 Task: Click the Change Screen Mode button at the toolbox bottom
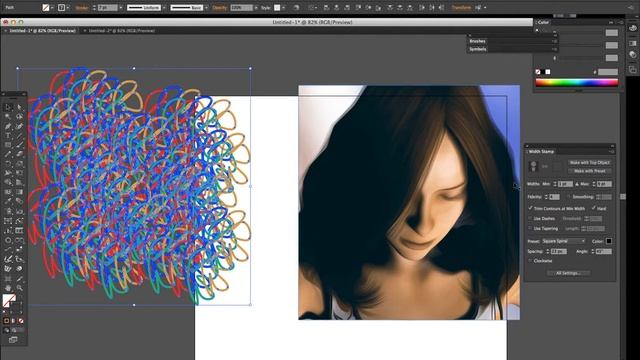[x=13, y=340]
